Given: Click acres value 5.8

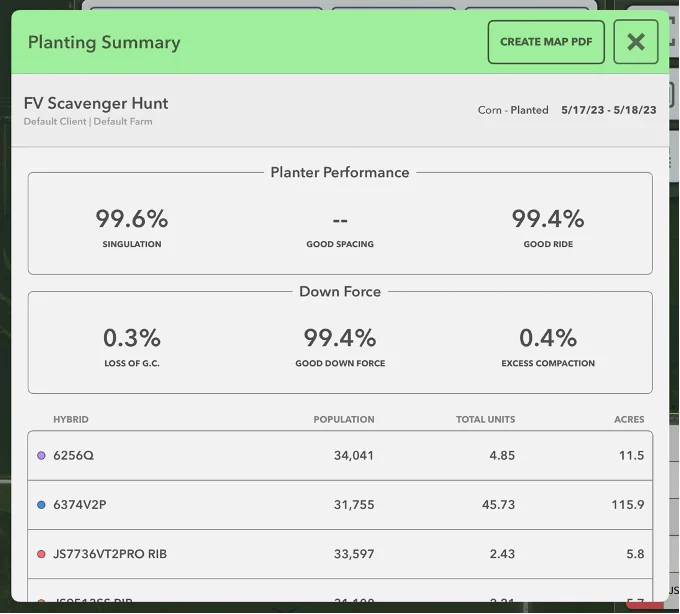Looking at the screenshot, I should 635,554.
